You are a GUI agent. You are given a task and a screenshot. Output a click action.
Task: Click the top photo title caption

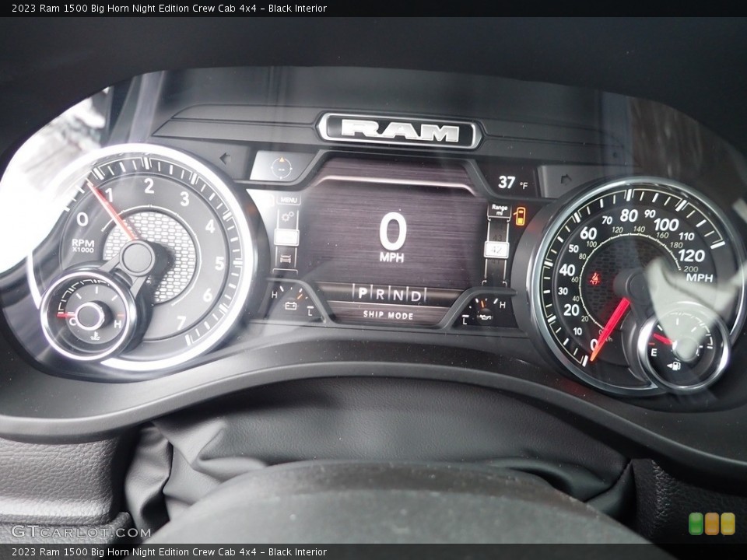click(169, 8)
